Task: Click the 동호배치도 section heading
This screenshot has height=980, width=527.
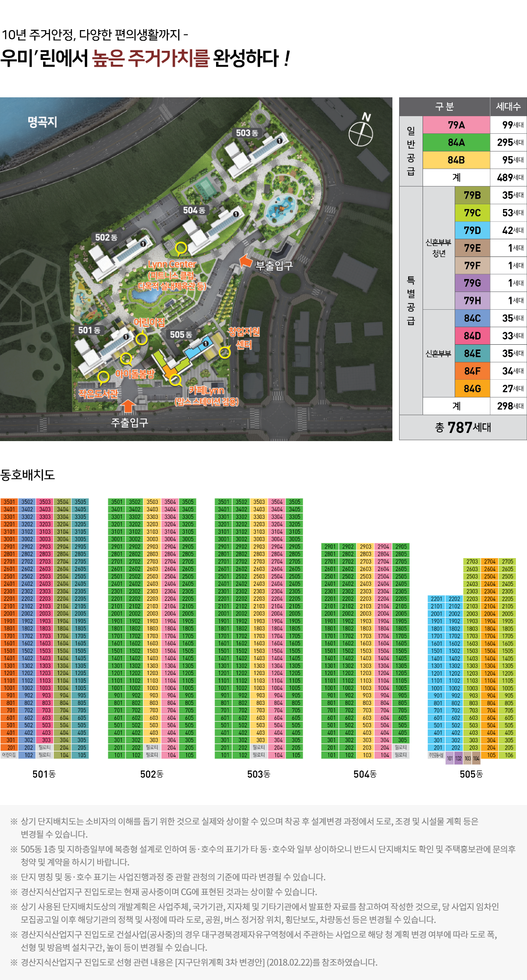Action: click(x=28, y=475)
